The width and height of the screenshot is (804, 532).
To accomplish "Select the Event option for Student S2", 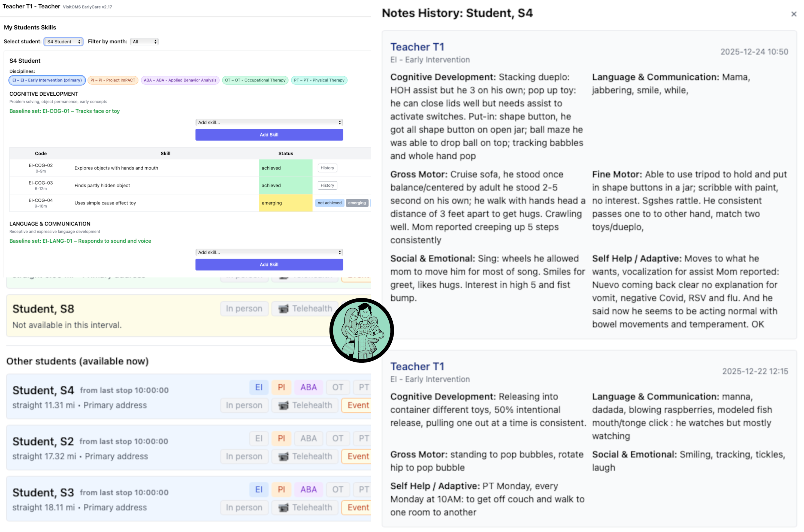I will [x=357, y=456].
